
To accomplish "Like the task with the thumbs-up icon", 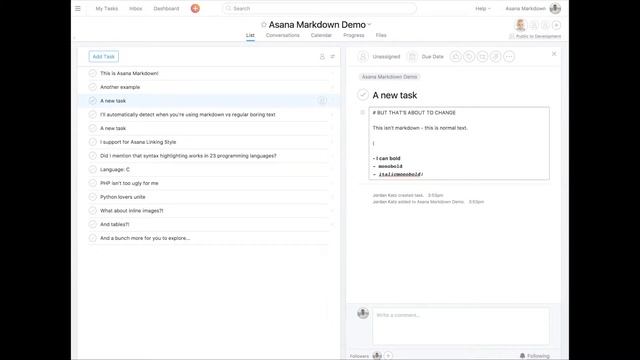I will [x=456, y=57].
